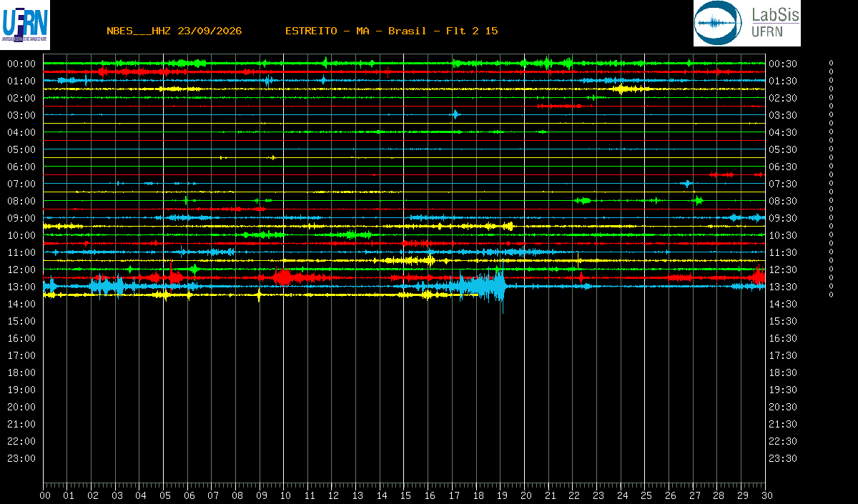Click the 08:00 hour label on left axis

click(21, 201)
